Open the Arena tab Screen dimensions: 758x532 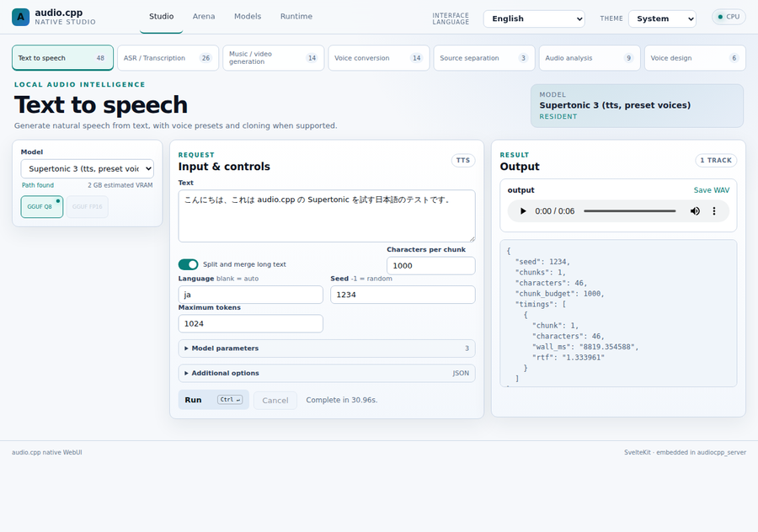point(204,17)
